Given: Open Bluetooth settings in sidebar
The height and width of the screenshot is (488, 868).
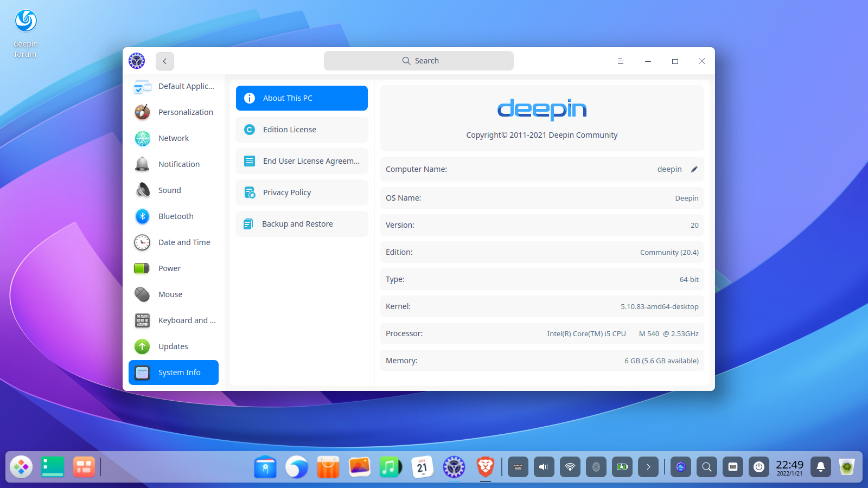Looking at the screenshot, I should (x=174, y=216).
